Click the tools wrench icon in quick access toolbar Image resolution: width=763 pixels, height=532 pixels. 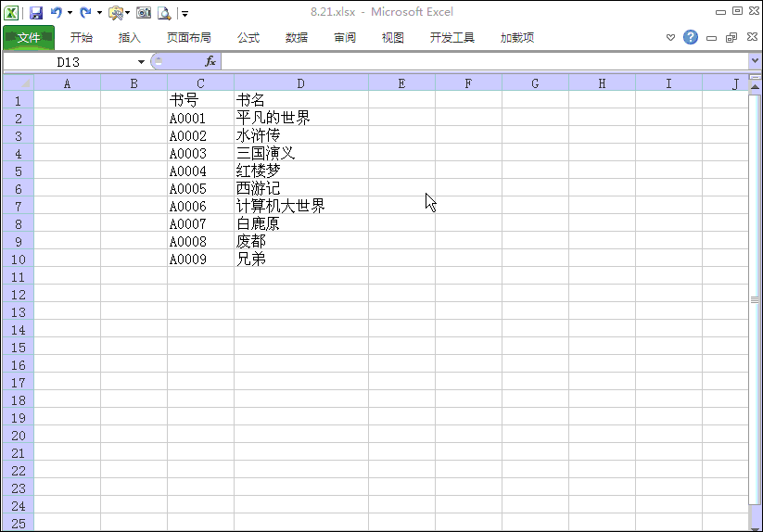click(x=116, y=13)
